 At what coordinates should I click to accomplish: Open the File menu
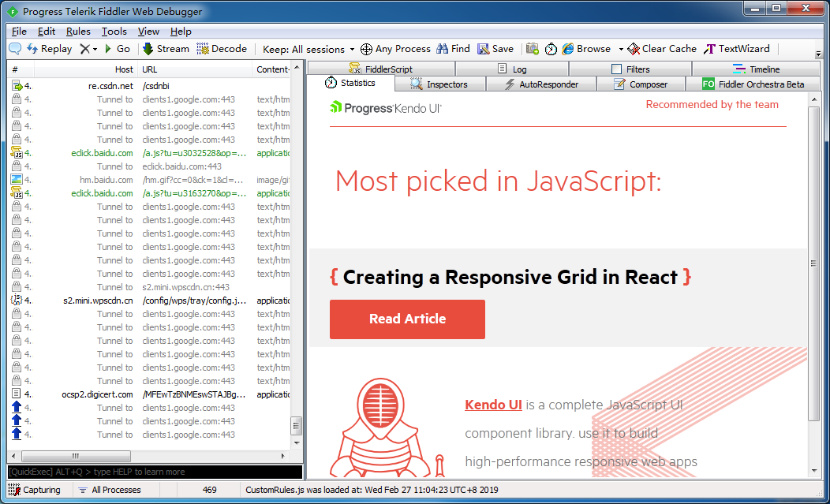click(x=19, y=32)
